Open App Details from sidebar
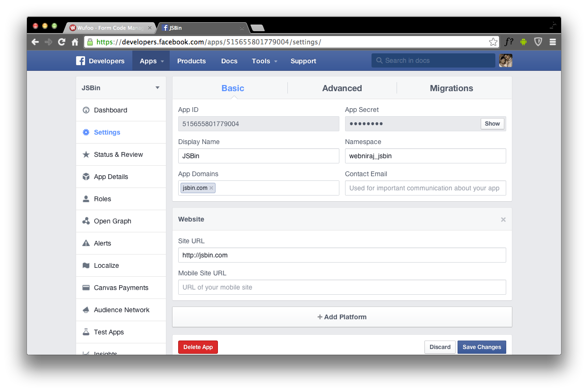The image size is (588, 392). point(121,177)
